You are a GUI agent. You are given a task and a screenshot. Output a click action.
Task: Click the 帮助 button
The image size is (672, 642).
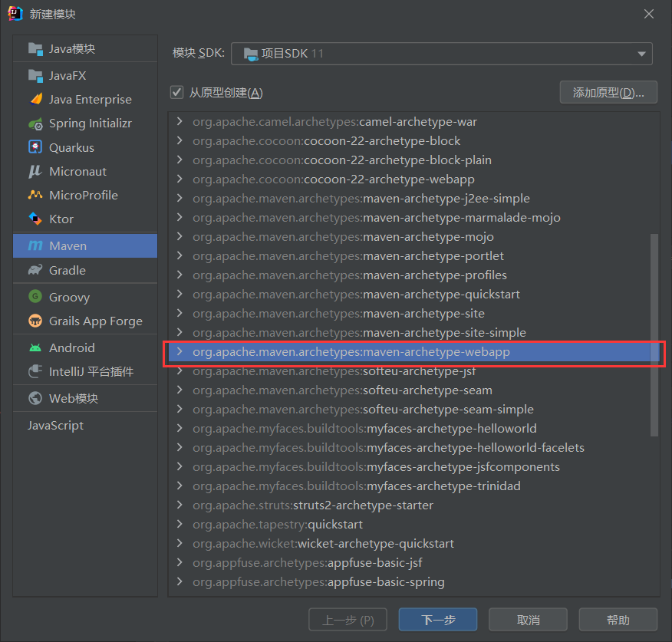(618, 619)
